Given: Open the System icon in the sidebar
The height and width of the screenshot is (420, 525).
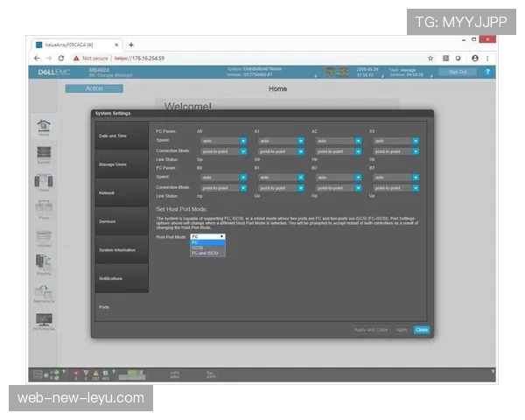Looking at the screenshot, I should tap(44, 155).
